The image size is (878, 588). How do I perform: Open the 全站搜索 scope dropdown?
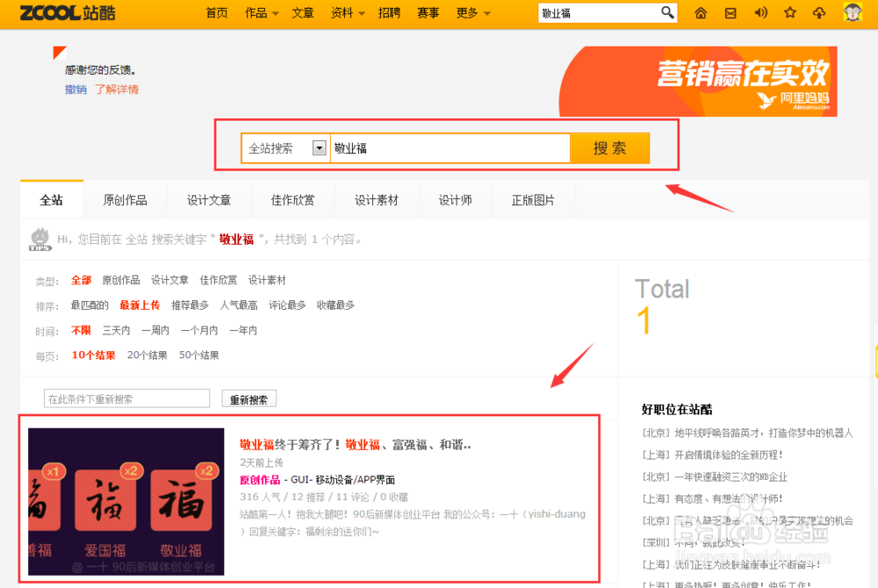284,147
